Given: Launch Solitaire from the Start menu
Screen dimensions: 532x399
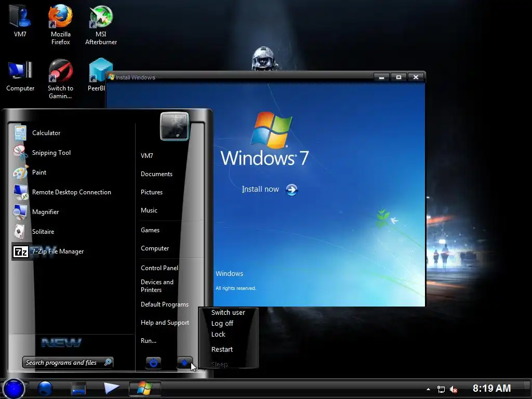Looking at the screenshot, I should click(43, 231).
